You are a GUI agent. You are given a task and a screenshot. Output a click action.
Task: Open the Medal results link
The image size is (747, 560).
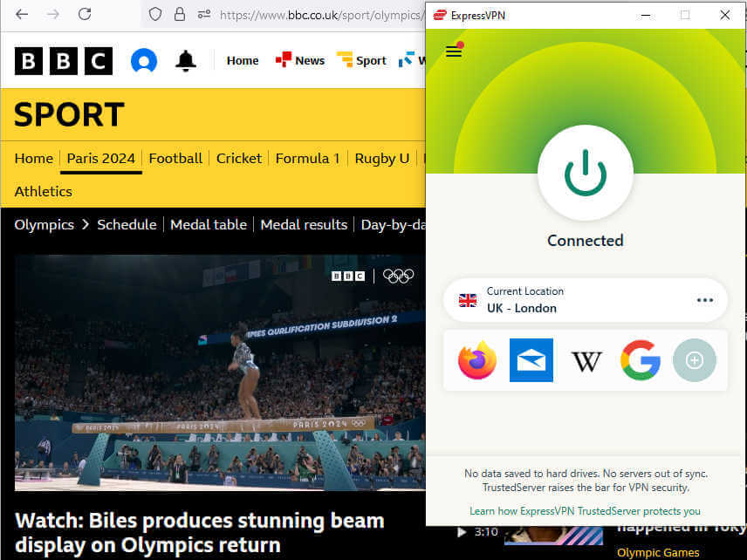coord(304,225)
